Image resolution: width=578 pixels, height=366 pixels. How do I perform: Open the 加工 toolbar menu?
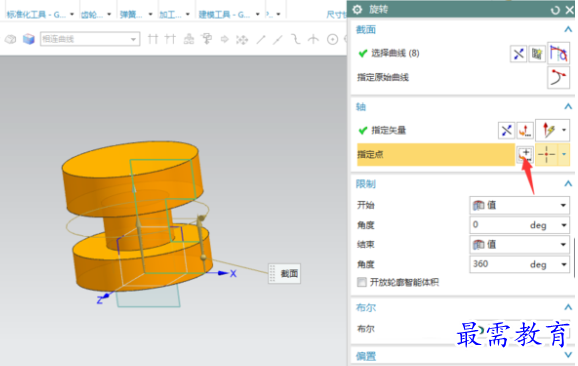[x=174, y=14]
